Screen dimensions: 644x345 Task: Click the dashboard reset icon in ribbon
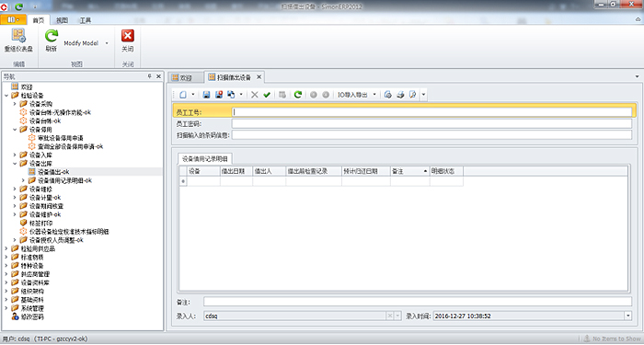point(18,36)
